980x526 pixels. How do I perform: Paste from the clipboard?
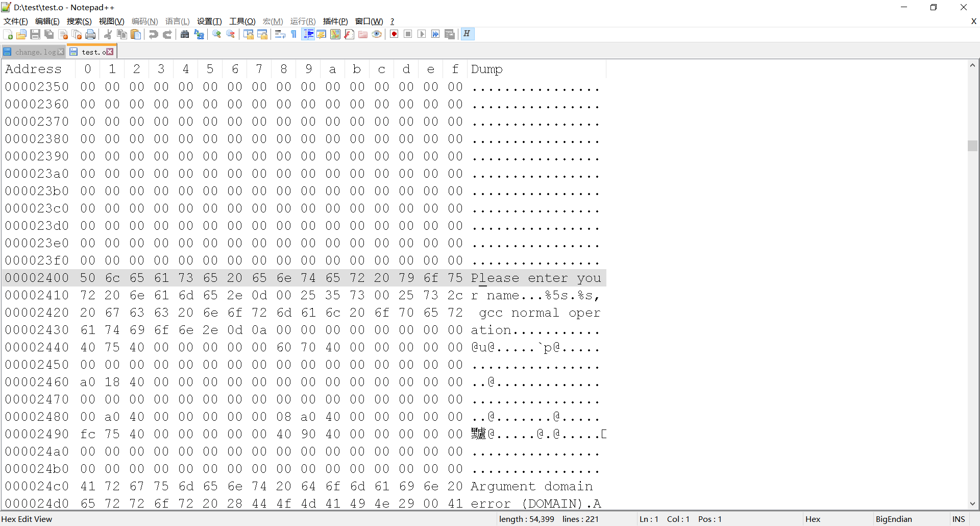[x=136, y=34]
